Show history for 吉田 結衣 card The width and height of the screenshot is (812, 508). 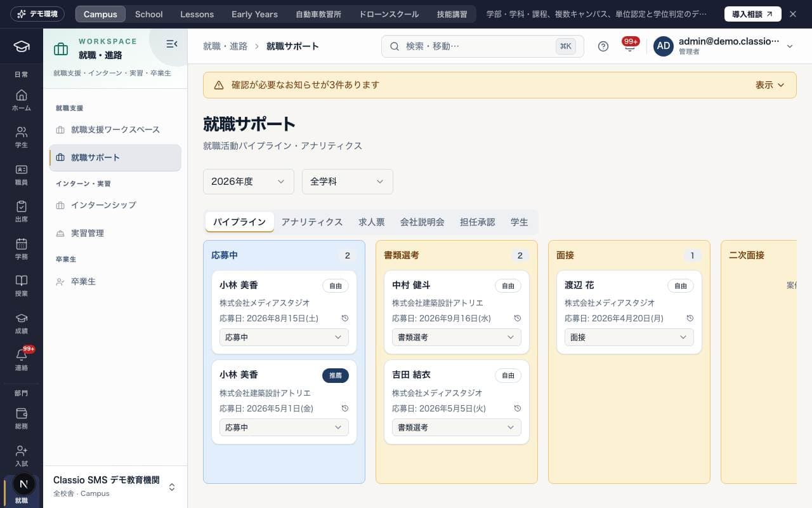(x=517, y=408)
